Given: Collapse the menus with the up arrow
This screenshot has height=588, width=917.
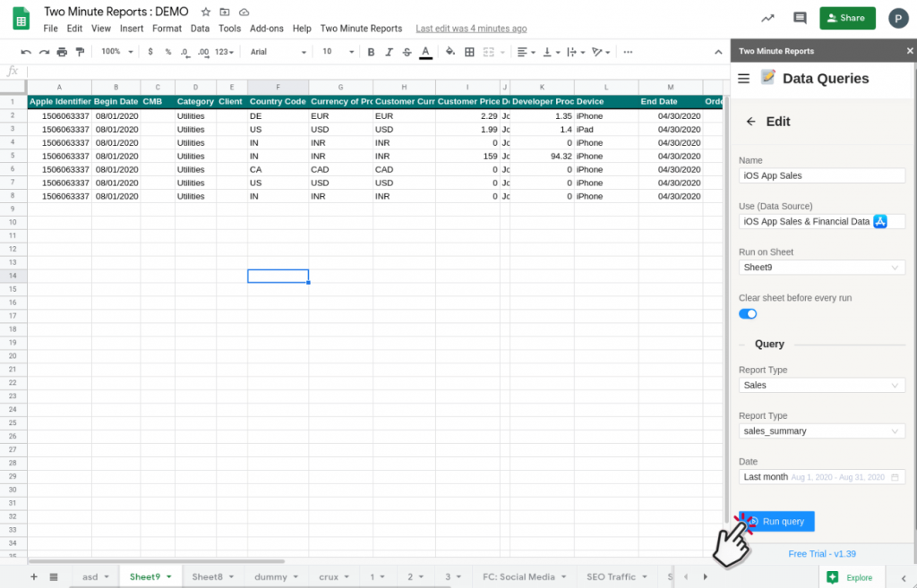Looking at the screenshot, I should pos(718,52).
